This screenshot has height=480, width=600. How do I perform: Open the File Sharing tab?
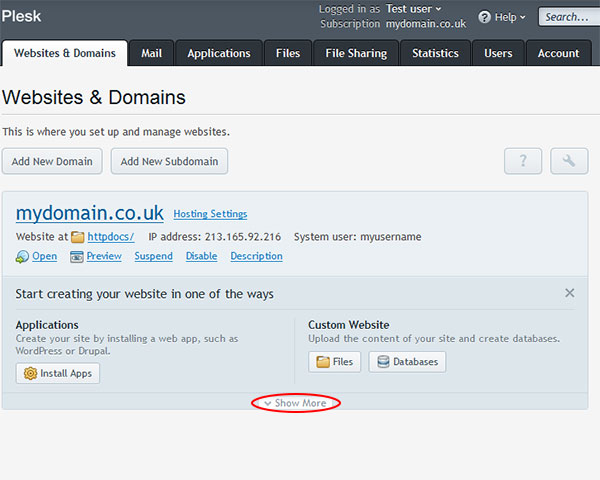pyautogui.click(x=356, y=53)
